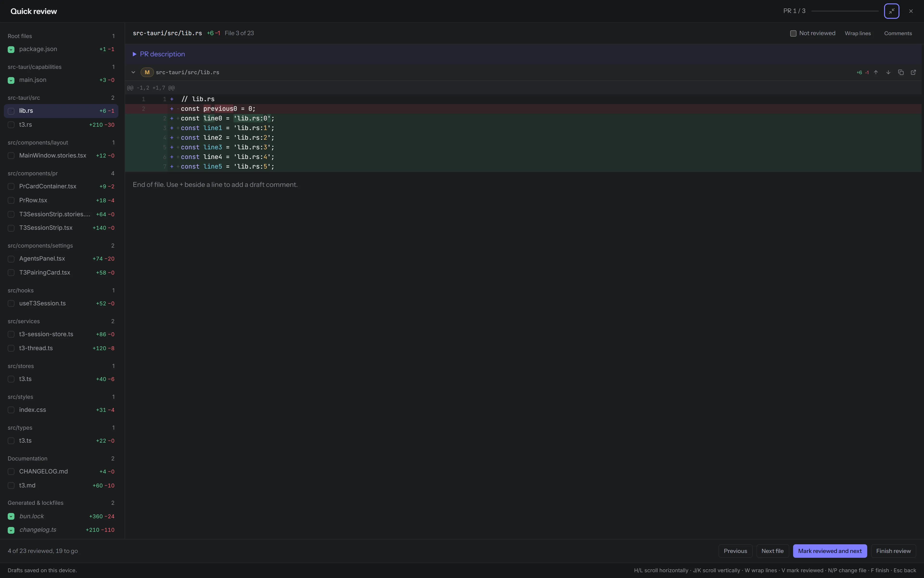Open t3.md documentation file
Screen dimensions: 924x578
(61, 486)
